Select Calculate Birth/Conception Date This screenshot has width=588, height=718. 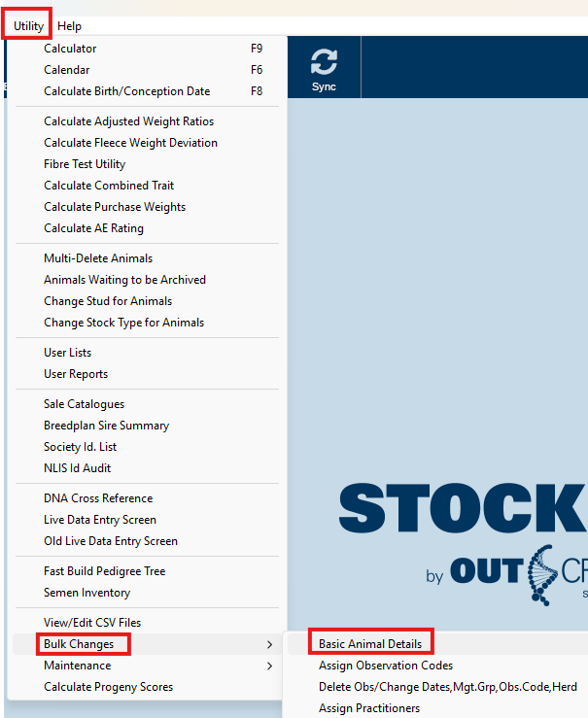pos(126,91)
